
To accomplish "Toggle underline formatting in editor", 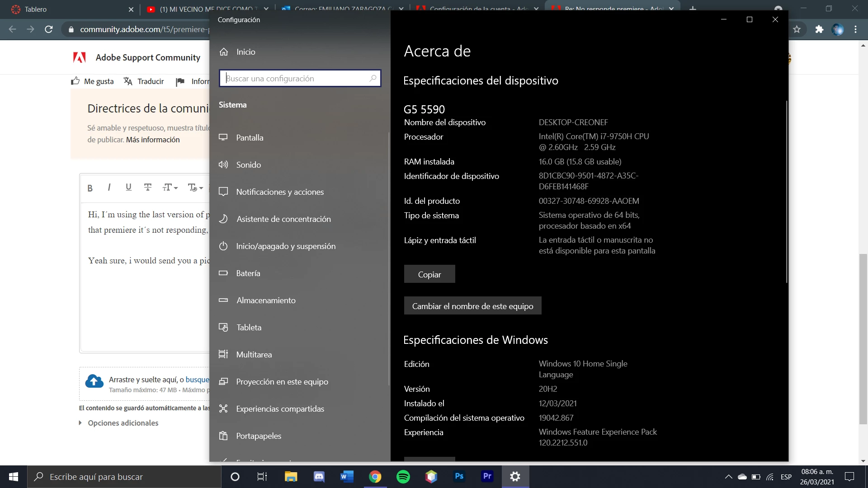I will (128, 187).
